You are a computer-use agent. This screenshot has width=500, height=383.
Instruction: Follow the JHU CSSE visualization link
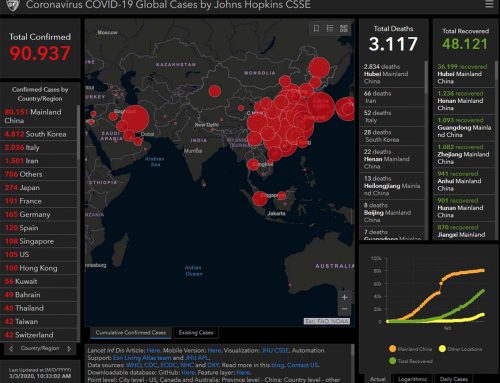click(275, 350)
